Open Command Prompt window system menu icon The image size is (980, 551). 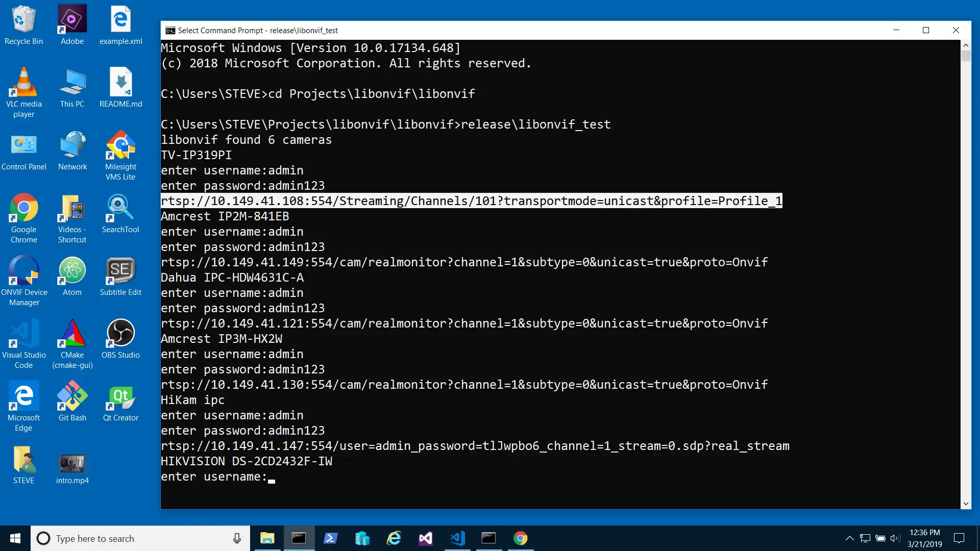[x=170, y=31]
